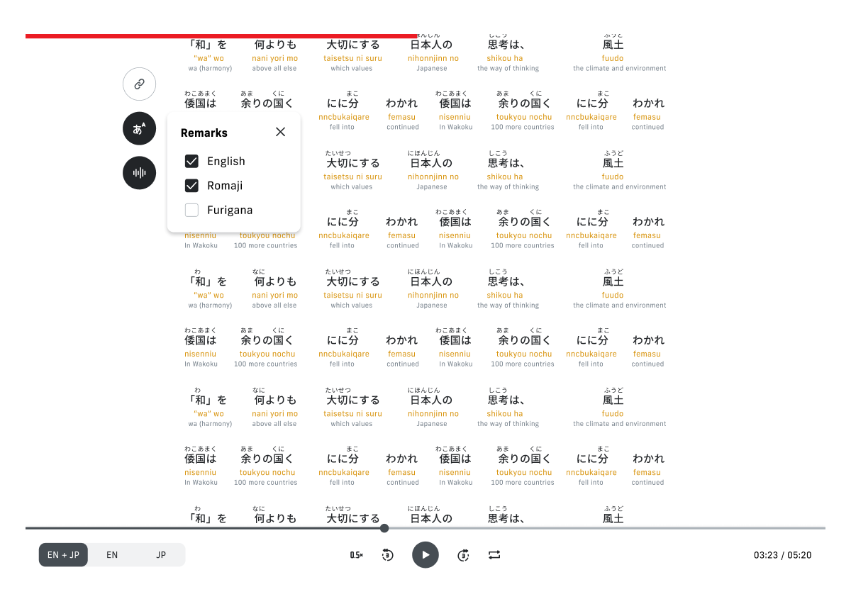851x616 pixels.
Task: Close the Remarks popup
Action: [x=281, y=132]
